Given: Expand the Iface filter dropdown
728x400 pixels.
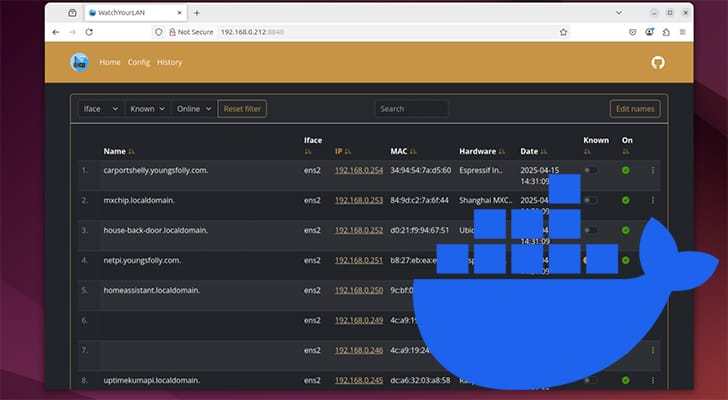Looking at the screenshot, I should coord(101,109).
